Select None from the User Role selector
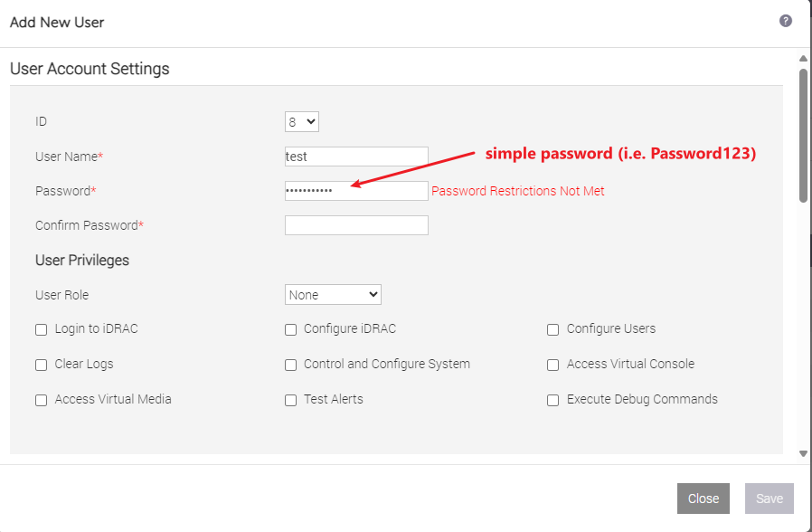This screenshot has width=812, height=532. click(x=333, y=294)
